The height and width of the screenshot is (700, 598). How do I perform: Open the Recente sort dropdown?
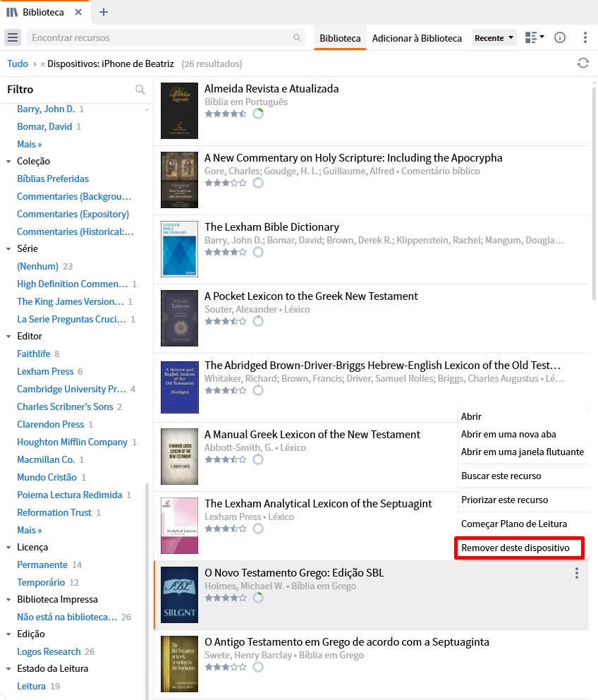[494, 38]
